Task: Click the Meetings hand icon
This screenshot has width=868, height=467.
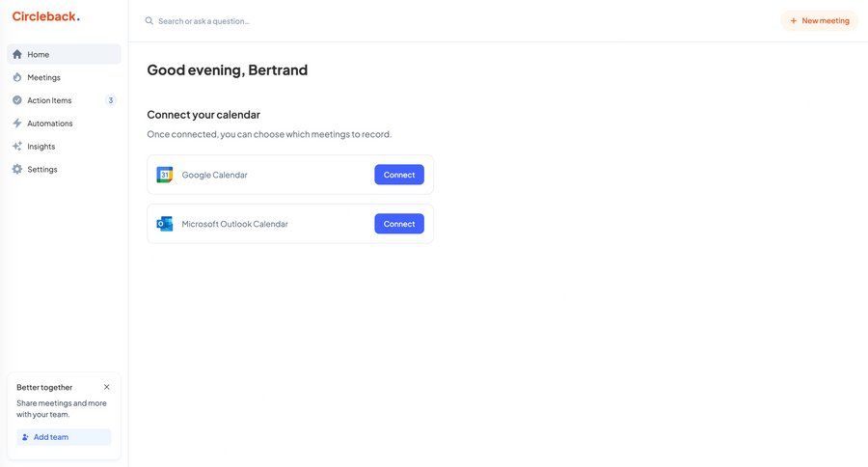Action: [17, 77]
